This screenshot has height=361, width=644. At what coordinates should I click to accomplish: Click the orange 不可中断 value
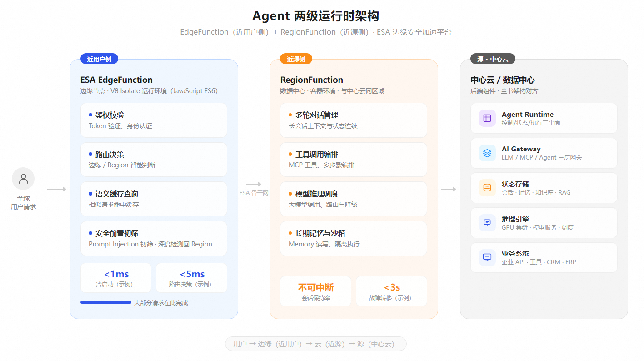point(316,287)
